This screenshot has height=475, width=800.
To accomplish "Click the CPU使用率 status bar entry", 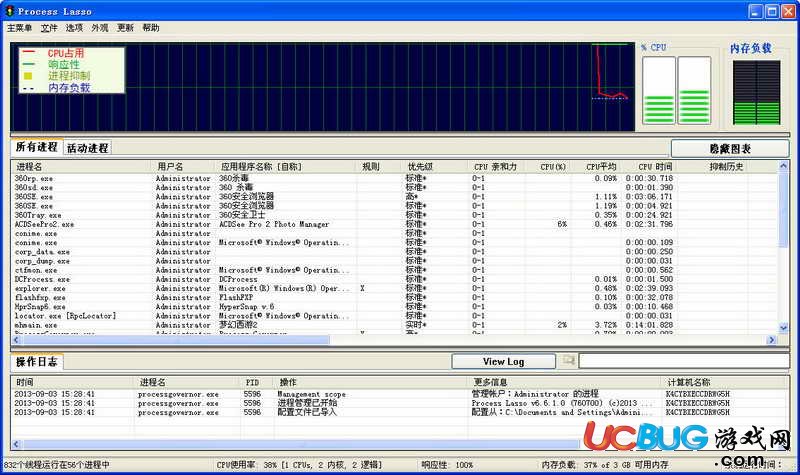I will click(299, 465).
